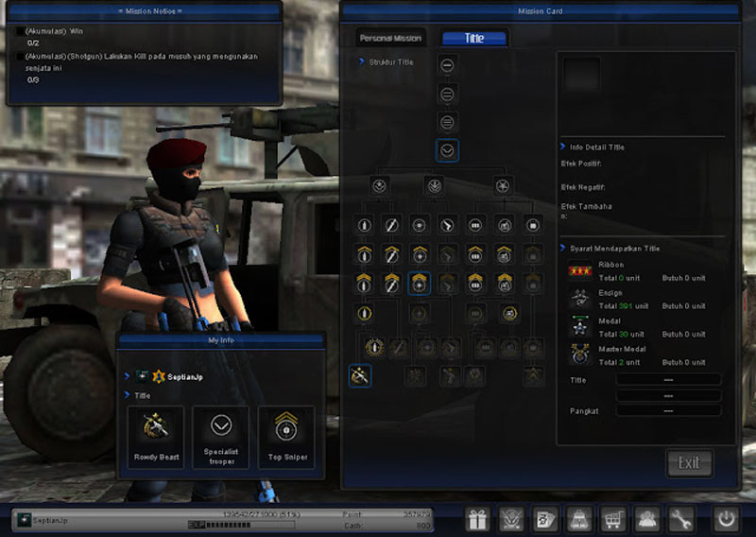Click the '0/2' Win progress text
This screenshot has width=756, height=537.
pyautogui.click(x=33, y=43)
